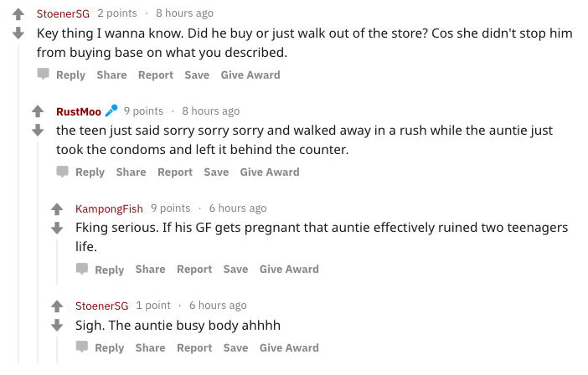Downvote StoenerSG's top comment
Image resolution: width=588 pixels, height=375 pixels.
point(18,33)
